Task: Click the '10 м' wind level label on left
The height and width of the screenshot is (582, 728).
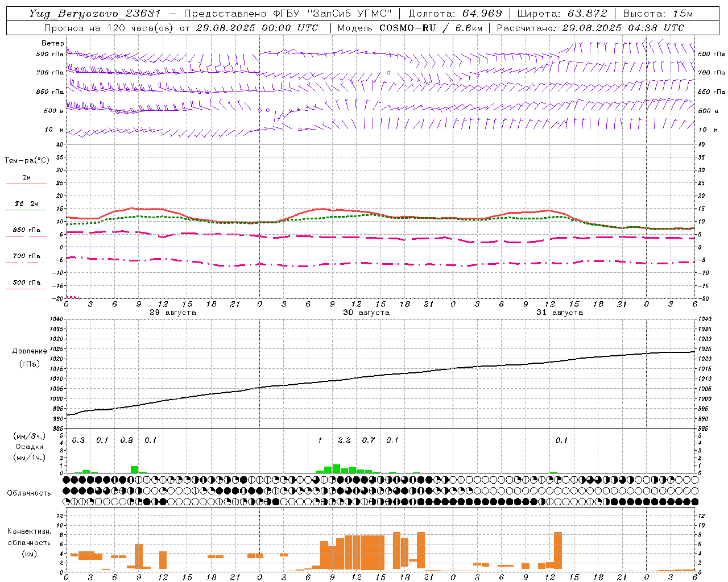Action: coord(54,130)
